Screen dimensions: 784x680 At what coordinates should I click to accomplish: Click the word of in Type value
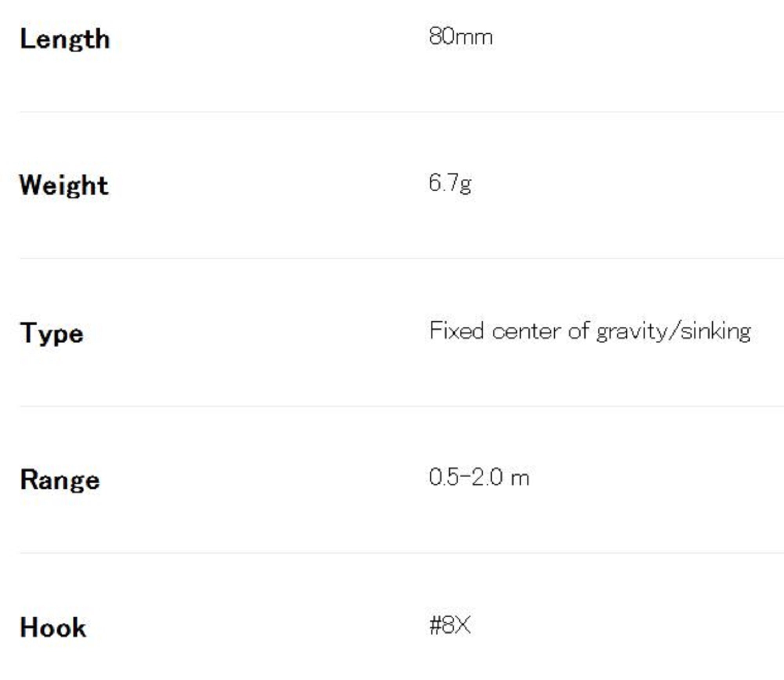coord(579,330)
